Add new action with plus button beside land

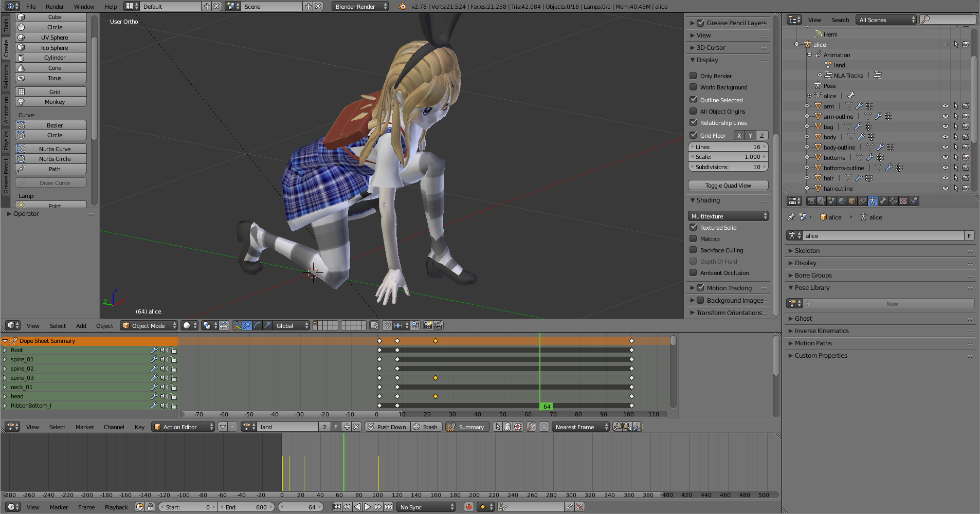point(347,427)
